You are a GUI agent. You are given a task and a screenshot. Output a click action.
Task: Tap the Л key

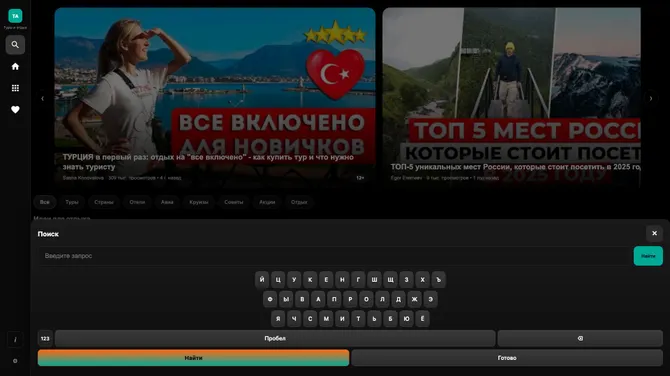382,300
